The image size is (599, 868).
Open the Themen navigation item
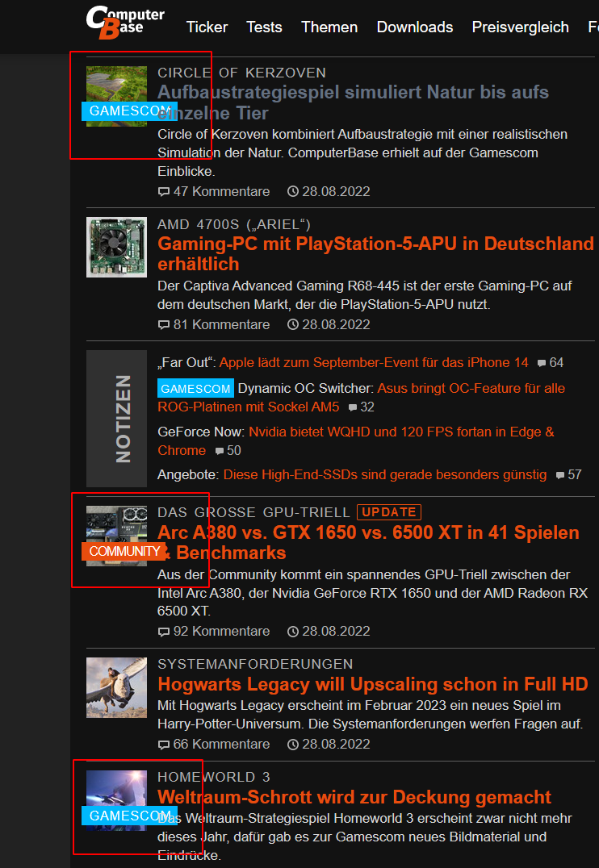coord(329,27)
